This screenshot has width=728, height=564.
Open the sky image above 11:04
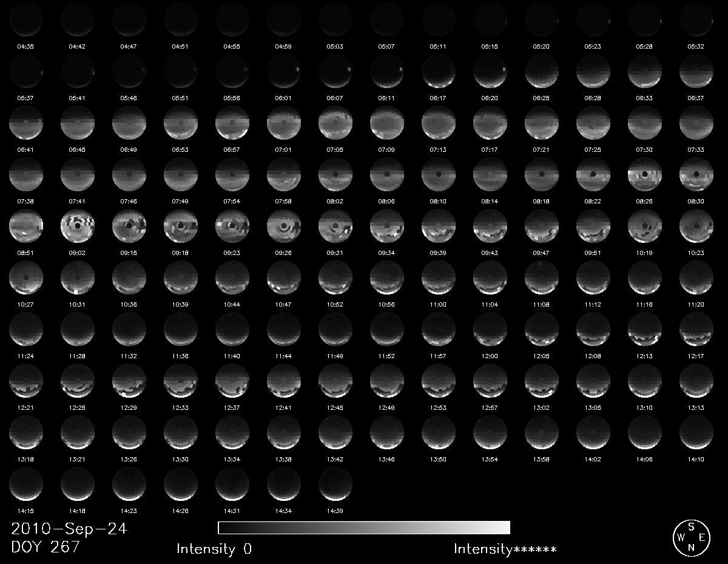(490, 278)
